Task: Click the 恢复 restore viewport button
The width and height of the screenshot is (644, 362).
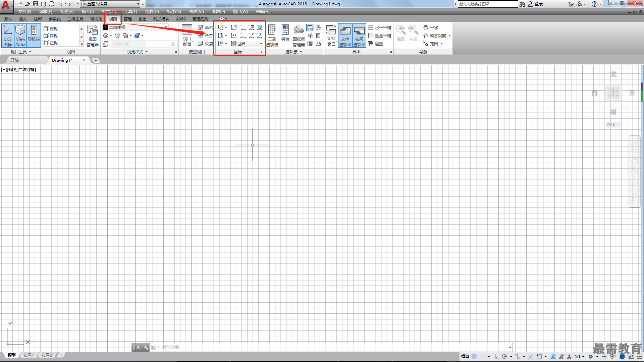Action: point(205,44)
